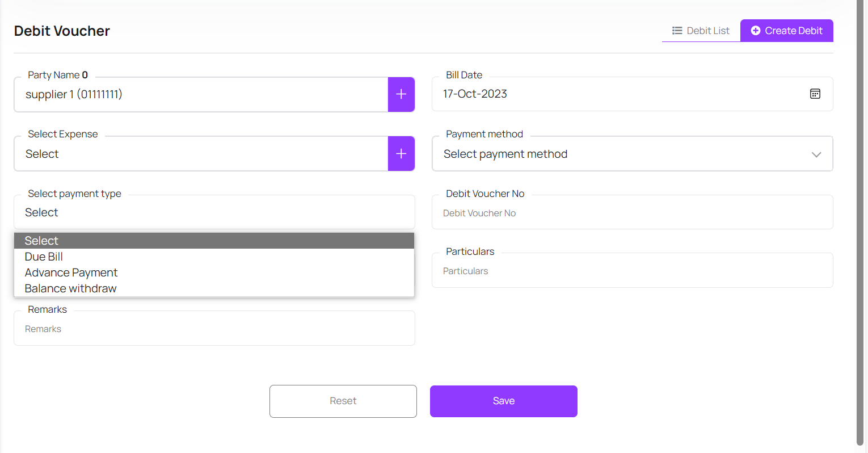Pick Balance withdraw from the dropdown list

click(x=71, y=288)
